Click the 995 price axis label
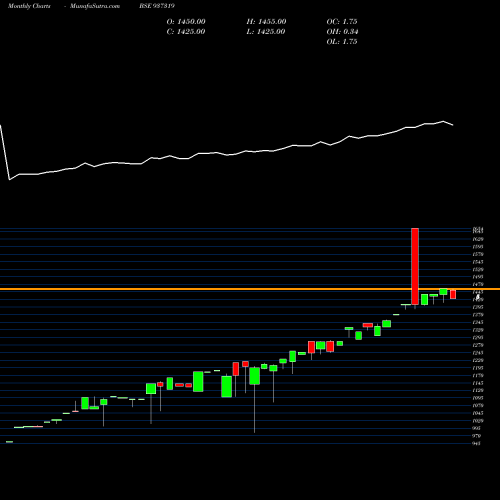Screen dimensions: 500x500 (x=477, y=428)
